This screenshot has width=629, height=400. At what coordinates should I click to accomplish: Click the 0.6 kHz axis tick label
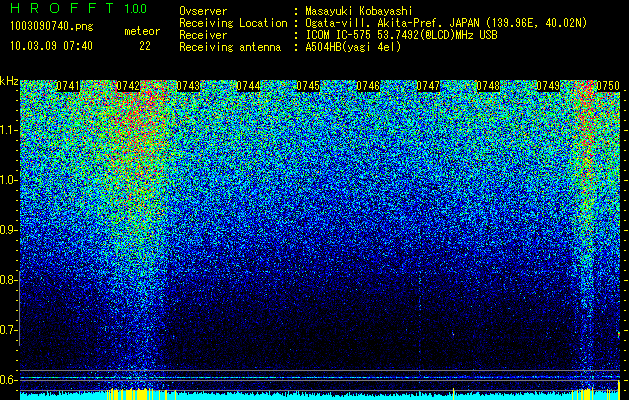pos(8,380)
